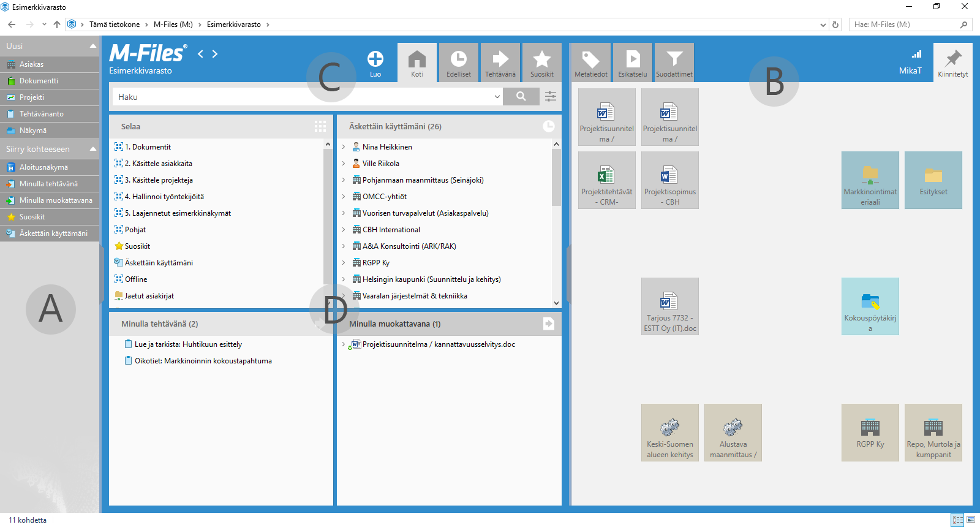Collapse the Uusi sidebar section
The width and height of the screenshot is (980, 527).
pyautogui.click(x=93, y=46)
